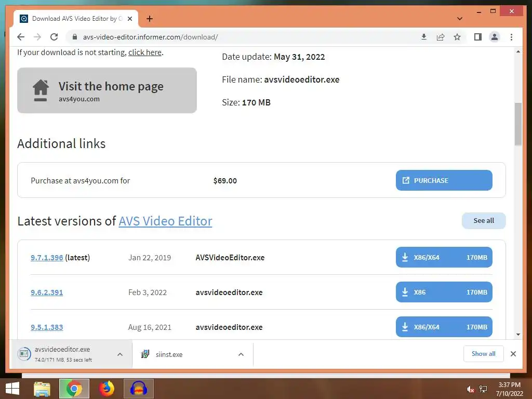Open version 9.6.2.391 link
The image size is (532, 399).
[x=47, y=292]
